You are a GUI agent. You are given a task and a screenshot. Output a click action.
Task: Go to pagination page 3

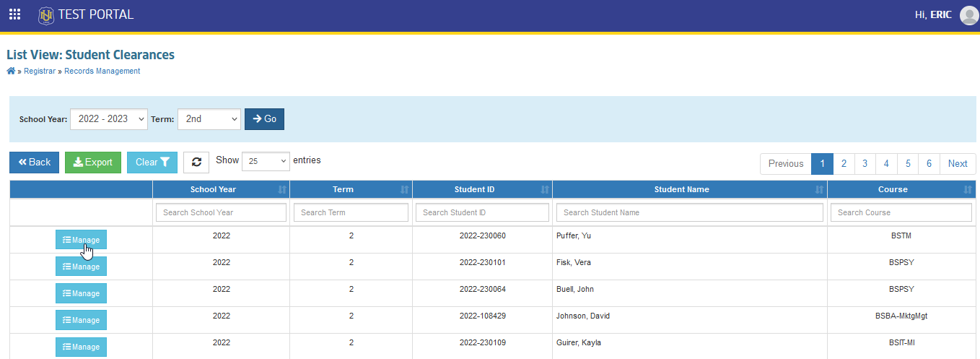tap(865, 164)
